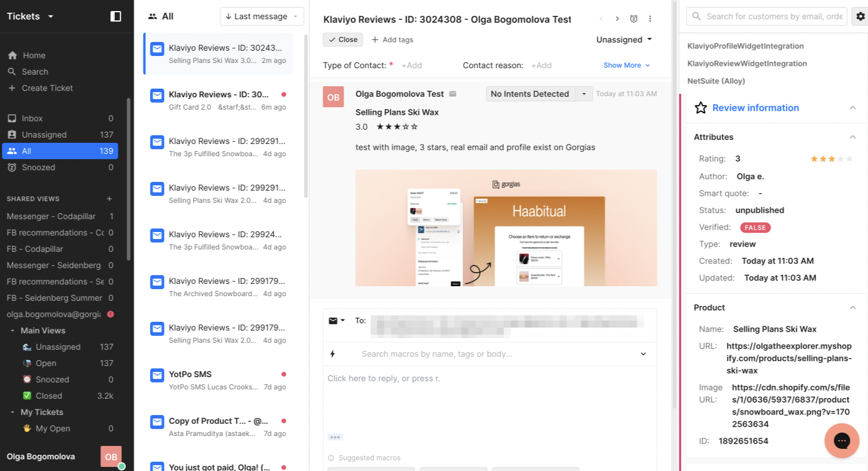Open the YotPo SMS ticket

[219, 380]
